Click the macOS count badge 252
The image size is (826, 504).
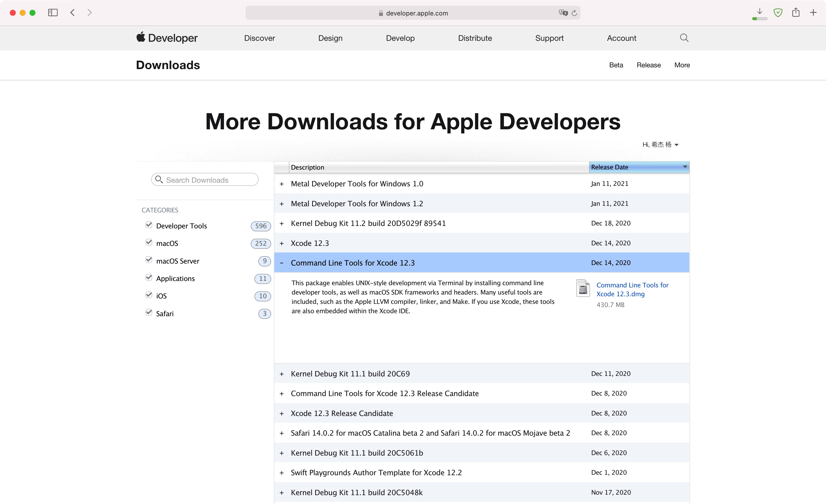click(x=261, y=243)
